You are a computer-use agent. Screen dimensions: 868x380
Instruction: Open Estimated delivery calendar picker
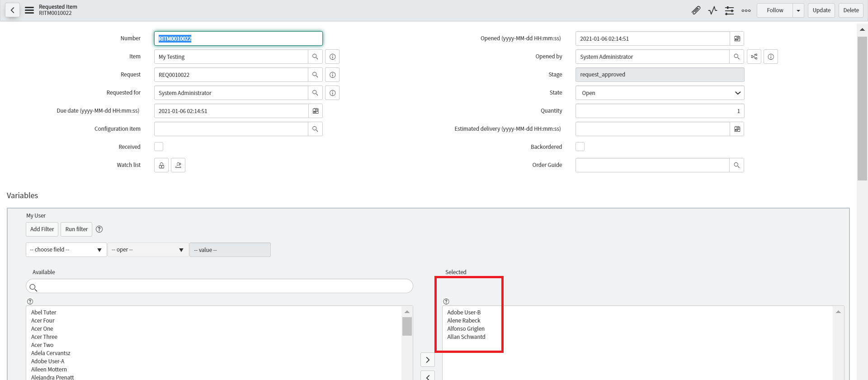(x=737, y=129)
